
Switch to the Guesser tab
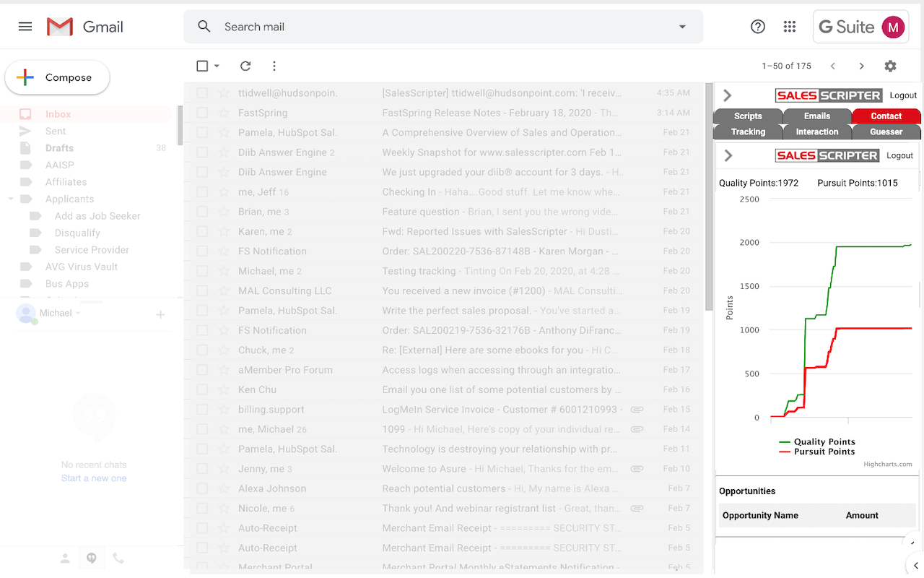tap(886, 131)
